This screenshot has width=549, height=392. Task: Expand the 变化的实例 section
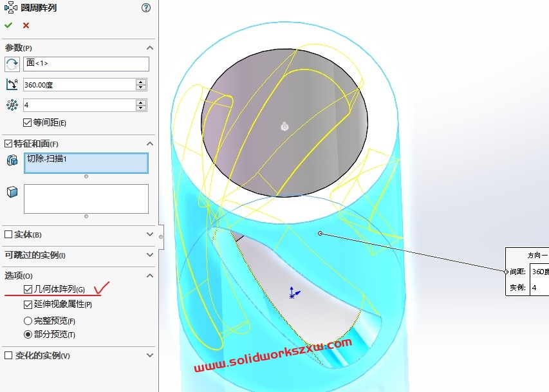click(149, 355)
